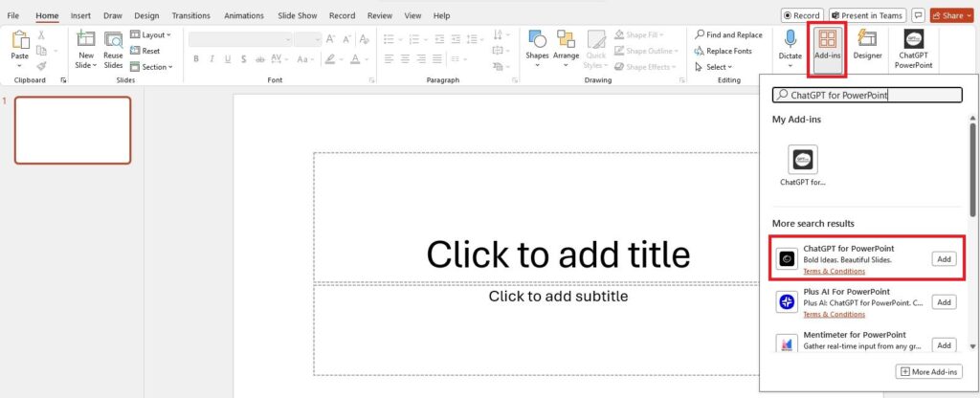Open Quick Styles gallery
This screenshot has width=980, height=398.
coord(595,49)
